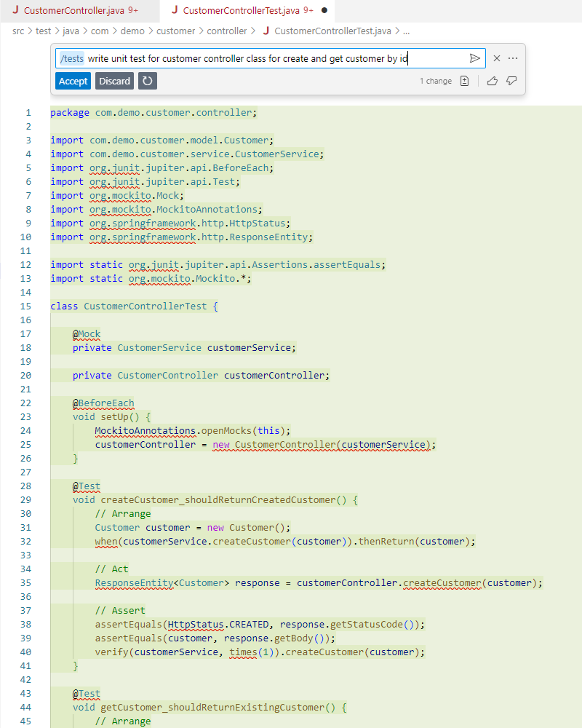Click the assertEquals HttpStatus.CREATED line
Screen dimensions: 582x728
tap(260, 625)
